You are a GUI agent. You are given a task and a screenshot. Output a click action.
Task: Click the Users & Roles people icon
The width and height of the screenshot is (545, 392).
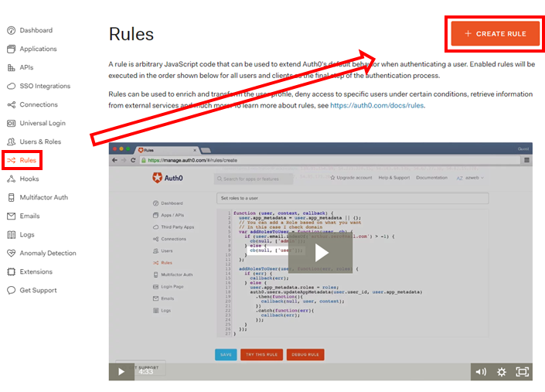pyautogui.click(x=11, y=141)
